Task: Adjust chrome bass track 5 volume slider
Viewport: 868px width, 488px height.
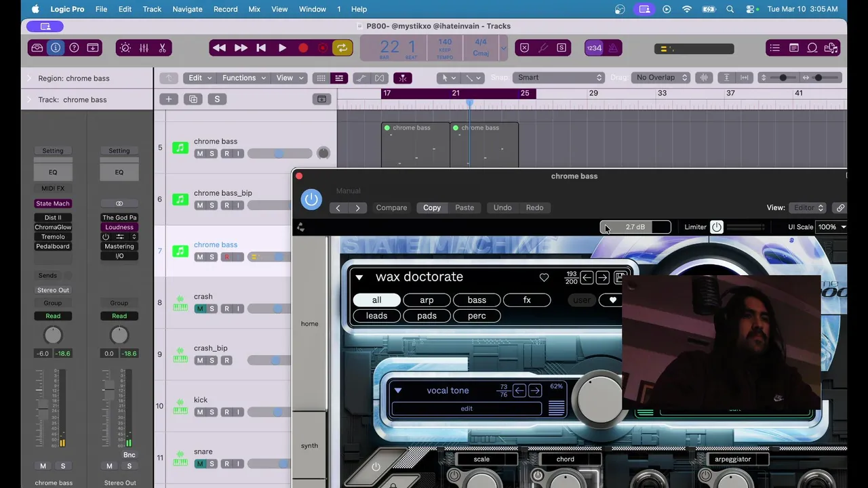Action: click(279, 154)
